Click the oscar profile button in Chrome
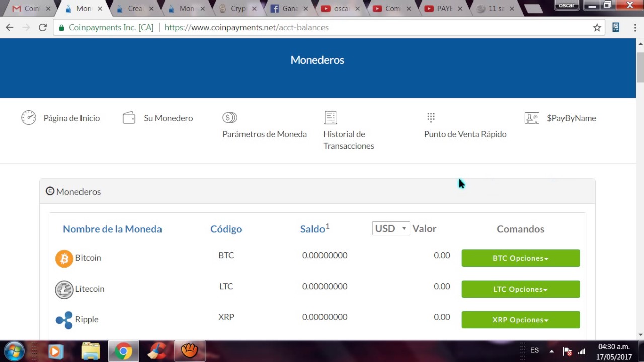Image resolution: width=644 pixels, height=362 pixels. pyautogui.click(x=567, y=5)
